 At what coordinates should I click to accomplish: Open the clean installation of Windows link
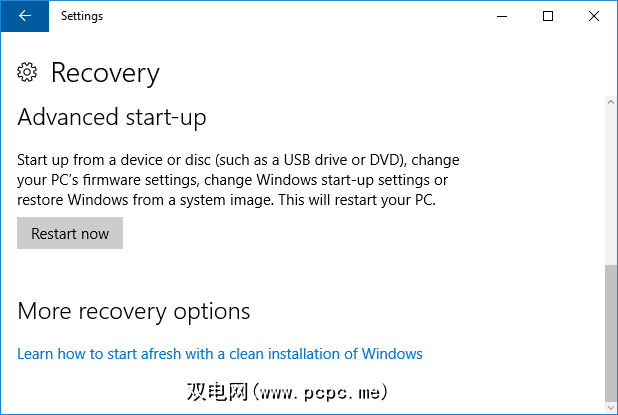click(220, 354)
